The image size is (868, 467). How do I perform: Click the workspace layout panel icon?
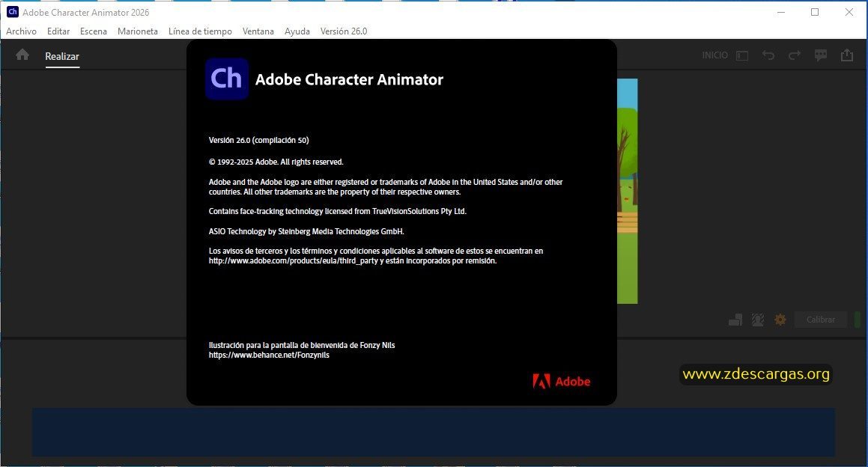pos(741,55)
